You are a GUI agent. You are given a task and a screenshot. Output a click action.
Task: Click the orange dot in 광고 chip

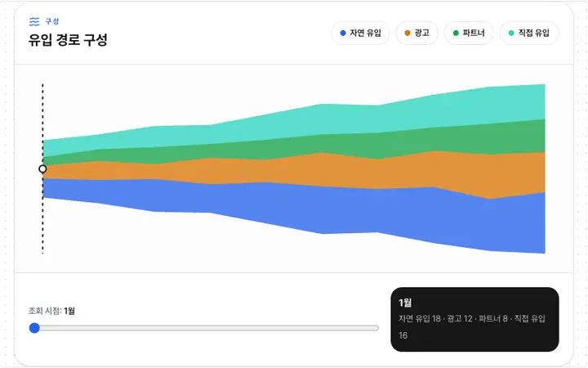[408, 33]
